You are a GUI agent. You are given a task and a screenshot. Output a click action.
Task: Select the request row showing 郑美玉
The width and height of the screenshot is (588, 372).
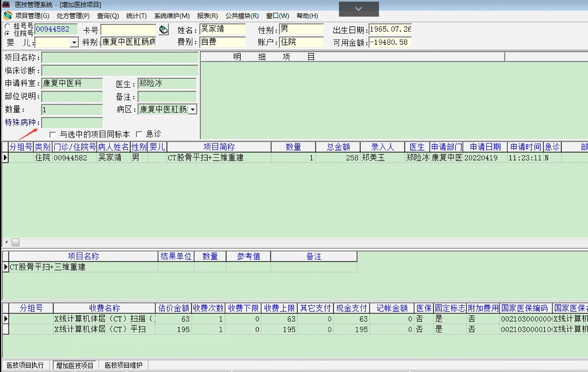[x=294, y=158]
